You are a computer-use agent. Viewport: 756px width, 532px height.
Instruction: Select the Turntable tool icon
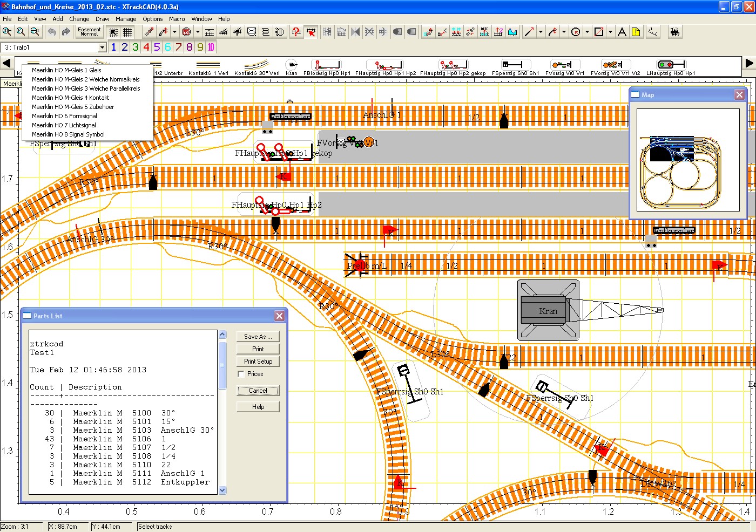(x=280, y=32)
